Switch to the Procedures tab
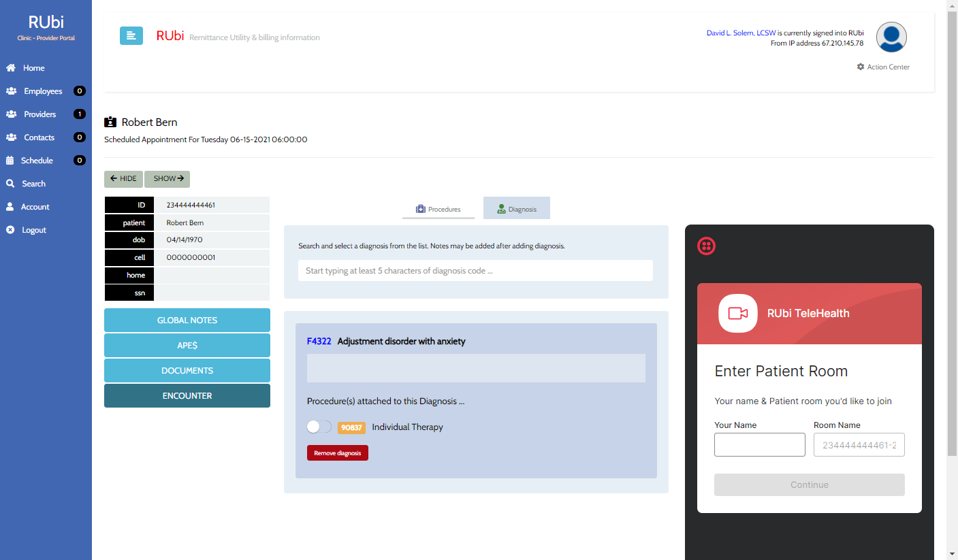The width and height of the screenshot is (958, 560). pos(438,210)
